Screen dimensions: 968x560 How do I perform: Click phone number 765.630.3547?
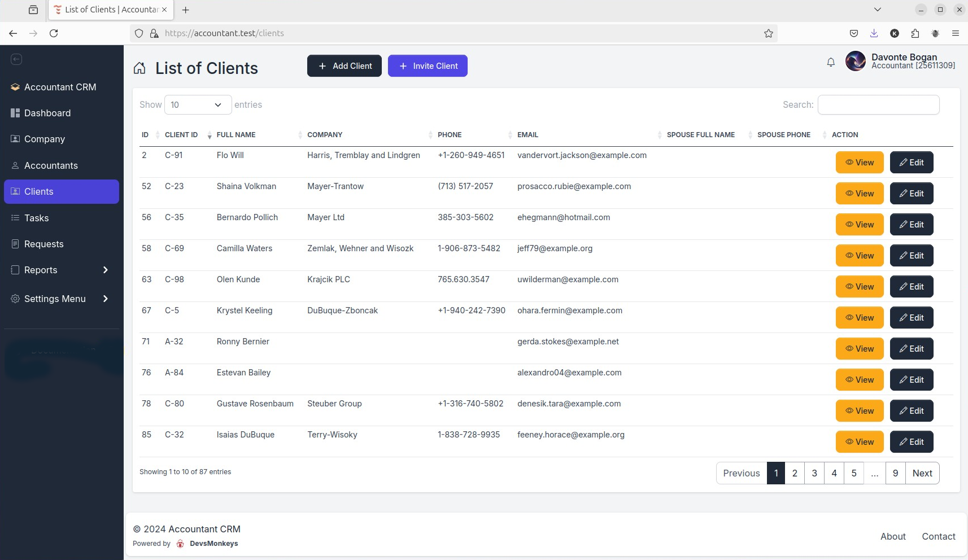coord(464,279)
